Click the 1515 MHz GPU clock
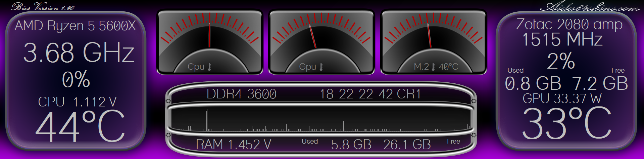 click(562, 39)
